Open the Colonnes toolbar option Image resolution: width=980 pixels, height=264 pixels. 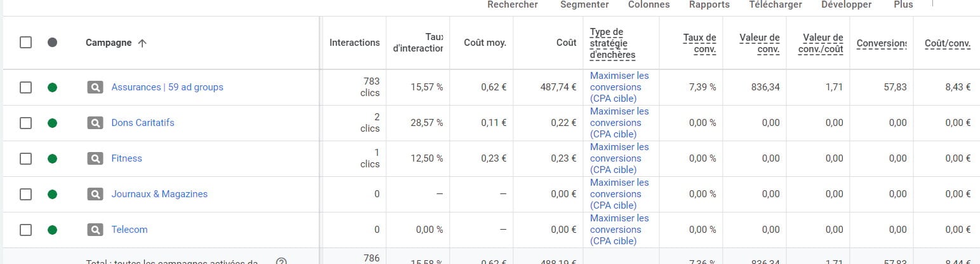pyautogui.click(x=648, y=4)
